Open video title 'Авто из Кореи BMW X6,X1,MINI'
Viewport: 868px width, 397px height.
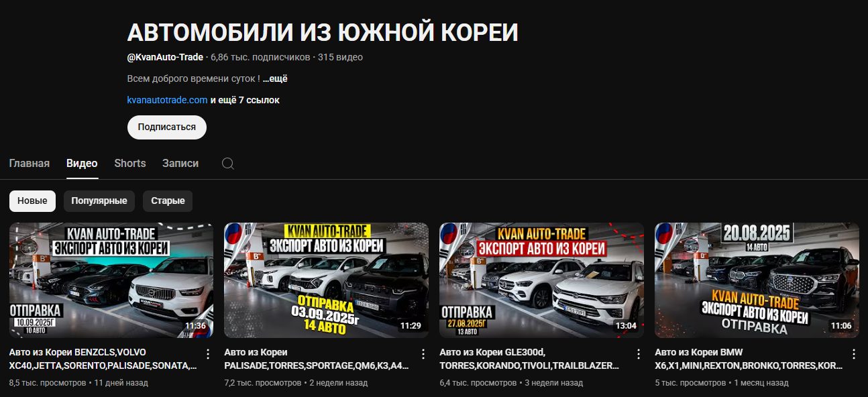[x=749, y=359]
